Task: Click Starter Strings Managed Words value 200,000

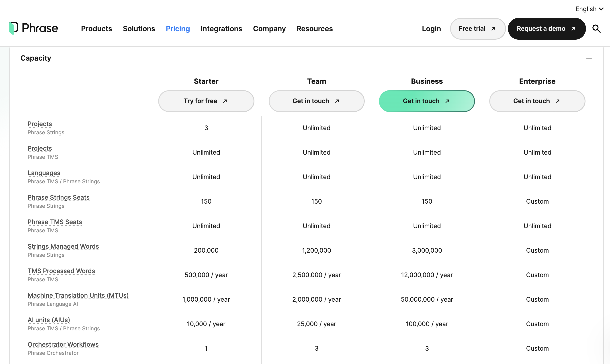Action: 206,250
